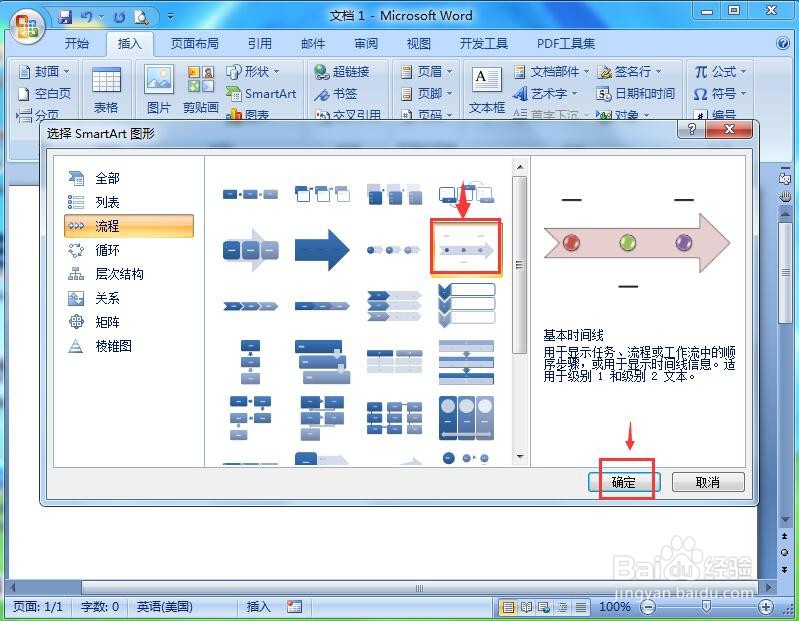Open the 引用 ribbon tab
799x621 pixels.
point(260,44)
